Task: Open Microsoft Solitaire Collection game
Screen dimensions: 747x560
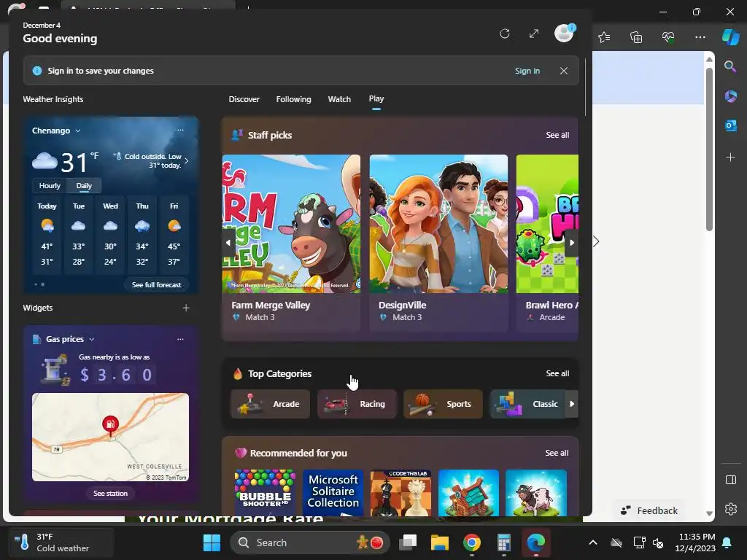Action: 333,493
